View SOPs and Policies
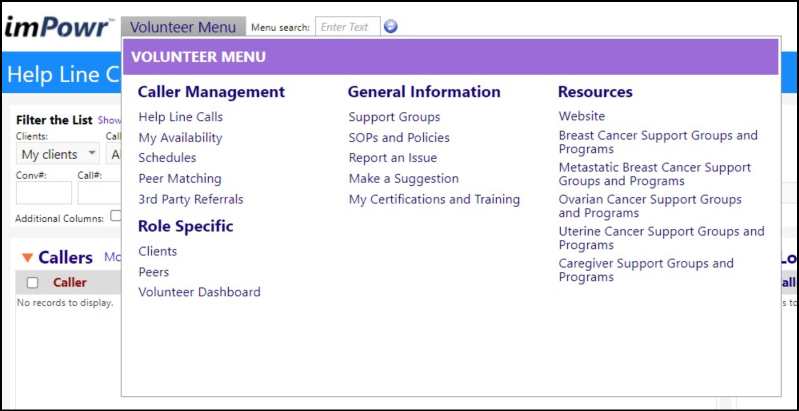The width and height of the screenshot is (799, 411). pyautogui.click(x=399, y=138)
